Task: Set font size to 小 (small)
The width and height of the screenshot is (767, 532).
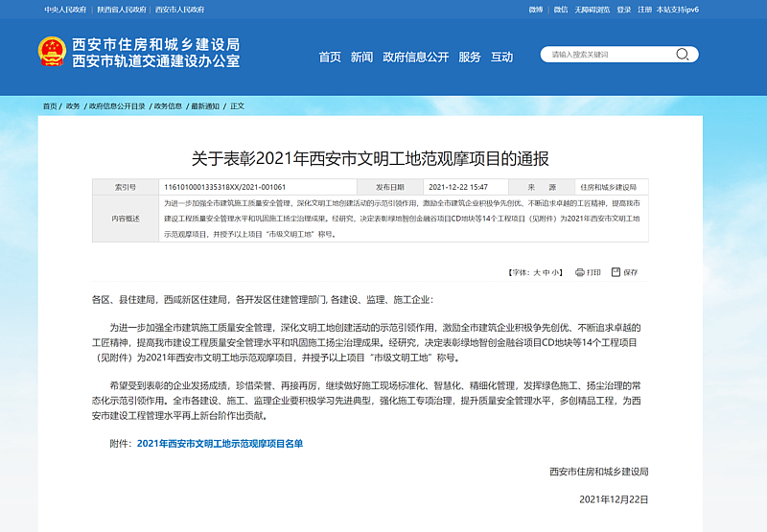Action: click(x=556, y=272)
